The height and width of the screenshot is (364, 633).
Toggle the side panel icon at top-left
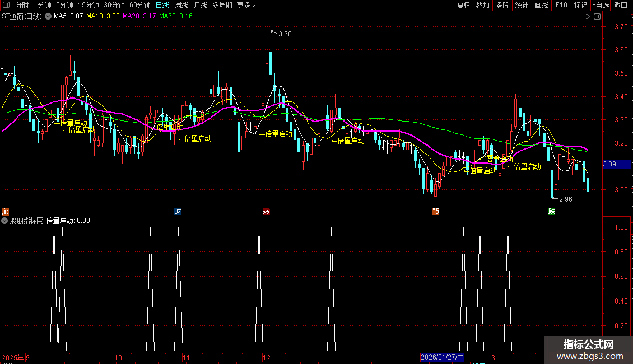[6, 5]
